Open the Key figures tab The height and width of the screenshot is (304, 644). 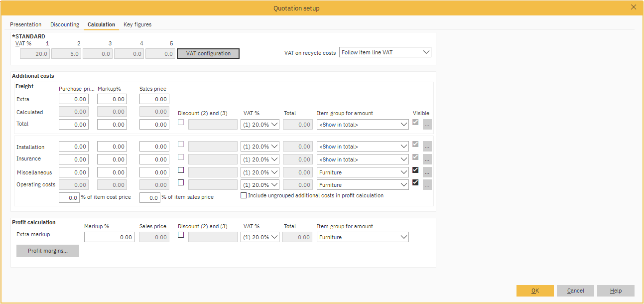coord(137,24)
